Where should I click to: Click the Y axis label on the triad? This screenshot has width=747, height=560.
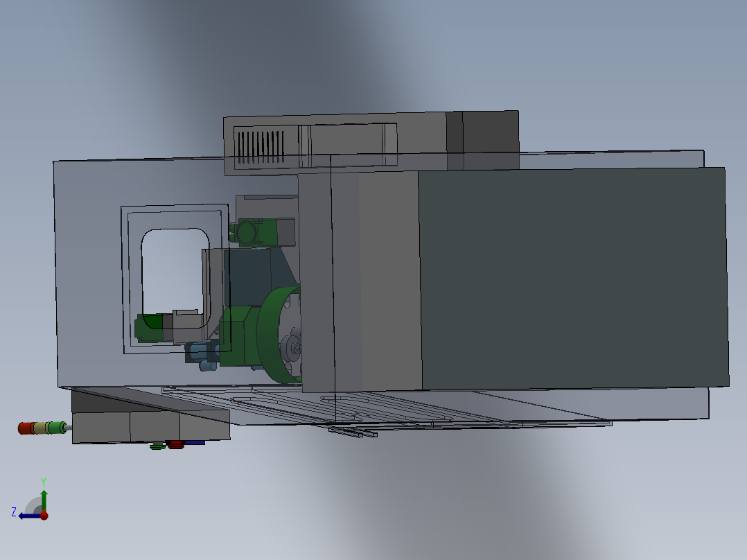(x=44, y=481)
